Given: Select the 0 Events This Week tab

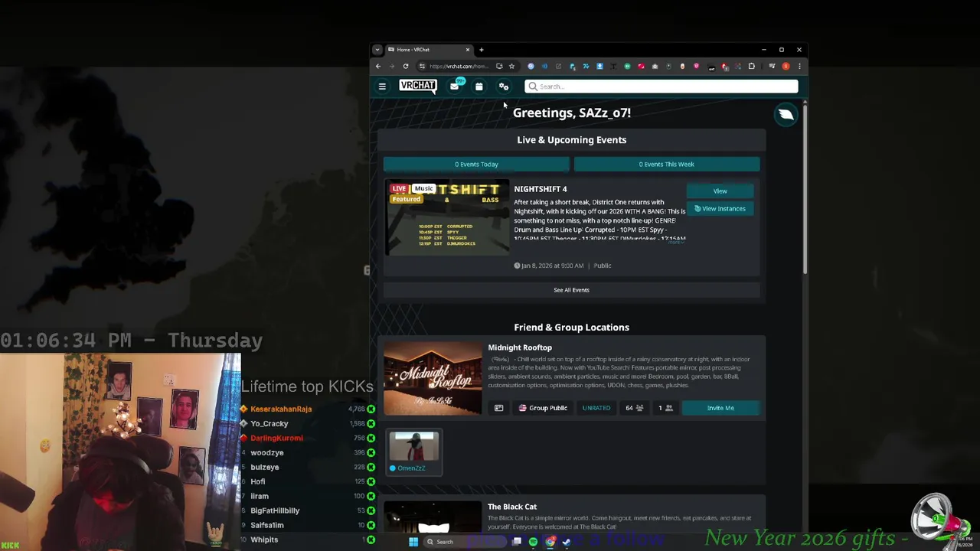Looking at the screenshot, I should [667, 164].
